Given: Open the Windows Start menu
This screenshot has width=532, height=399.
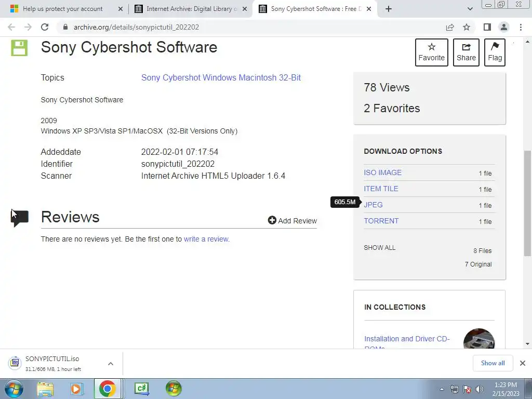Looking at the screenshot, I should click(14, 389).
